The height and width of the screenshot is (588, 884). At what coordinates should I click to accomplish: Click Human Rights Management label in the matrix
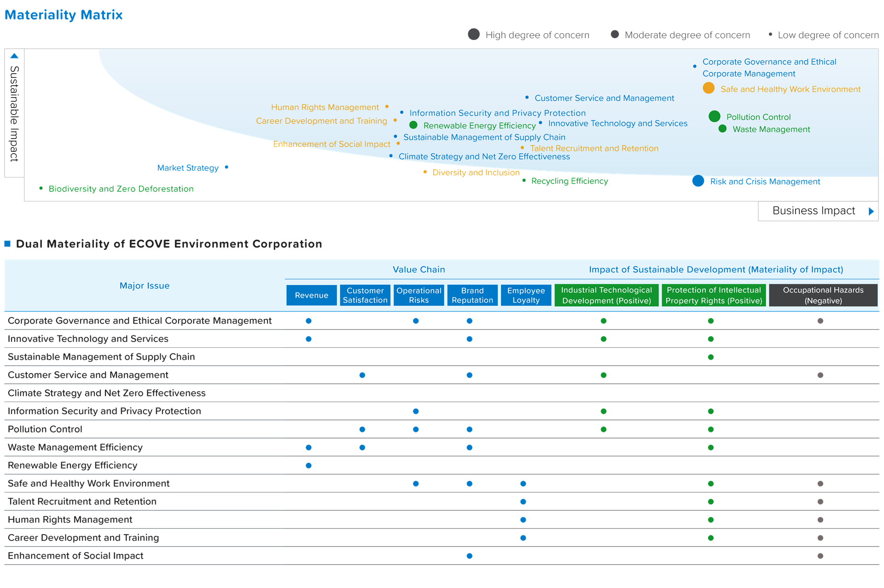325,107
